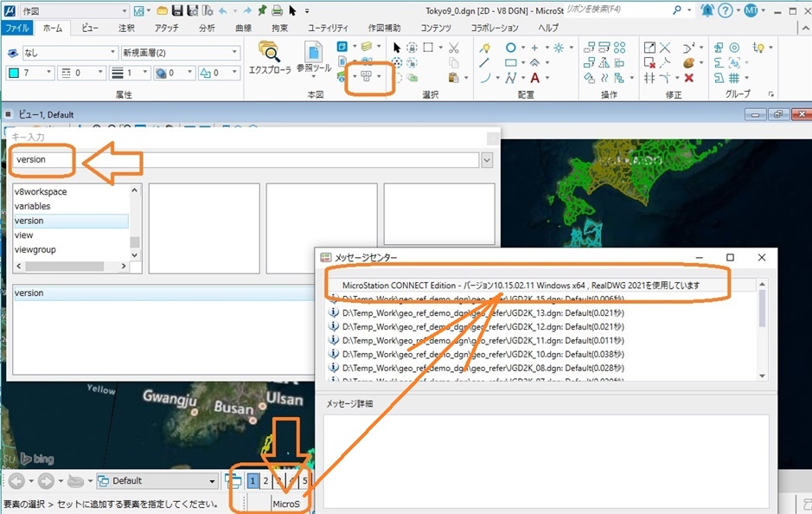Click the view next arrow in status bar
The width and height of the screenshot is (812, 514).
46,481
